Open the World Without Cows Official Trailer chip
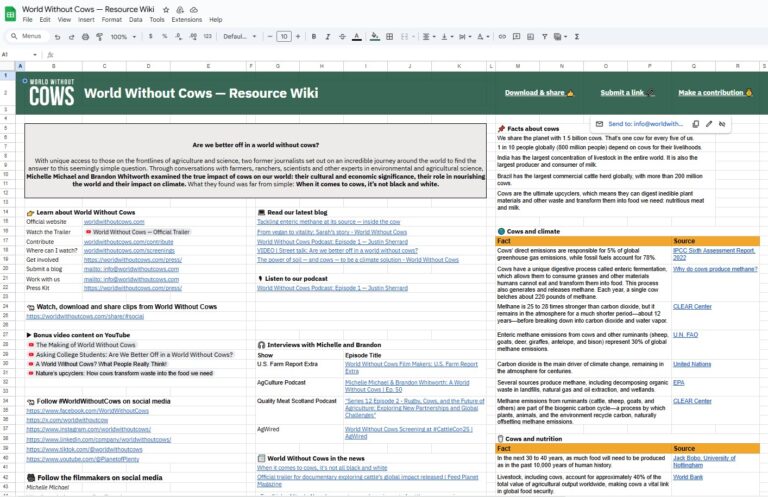 [x=138, y=232]
